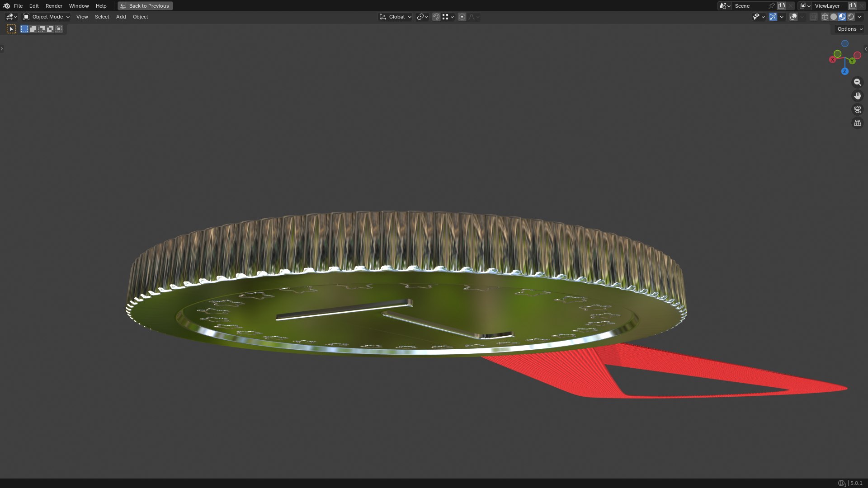
Task: Open the Help menu
Action: [101, 6]
